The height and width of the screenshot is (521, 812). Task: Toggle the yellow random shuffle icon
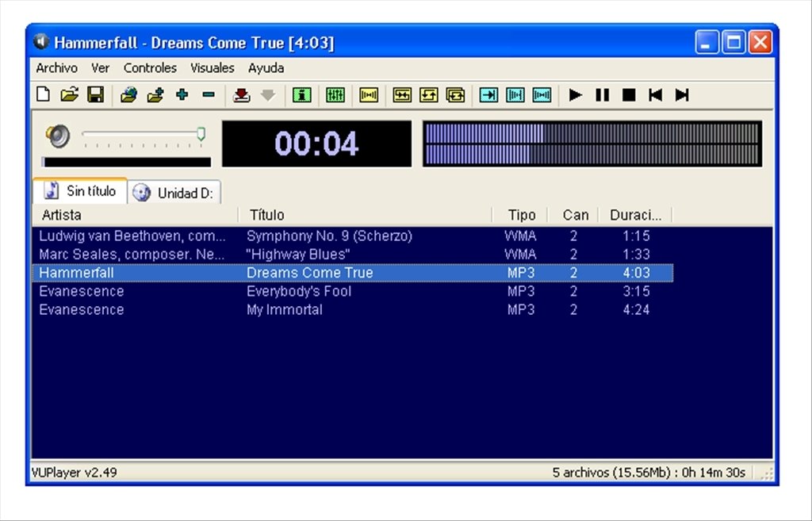pos(402,95)
